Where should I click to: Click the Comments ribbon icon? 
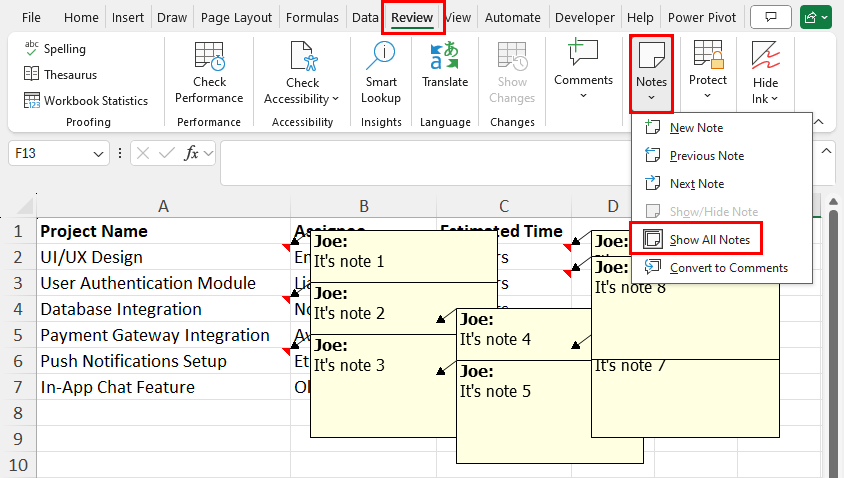583,54
